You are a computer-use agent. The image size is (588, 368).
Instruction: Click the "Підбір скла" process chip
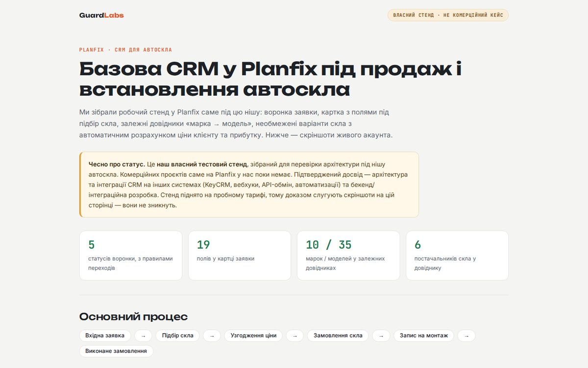pyautogui.click(x=177, y=336)
